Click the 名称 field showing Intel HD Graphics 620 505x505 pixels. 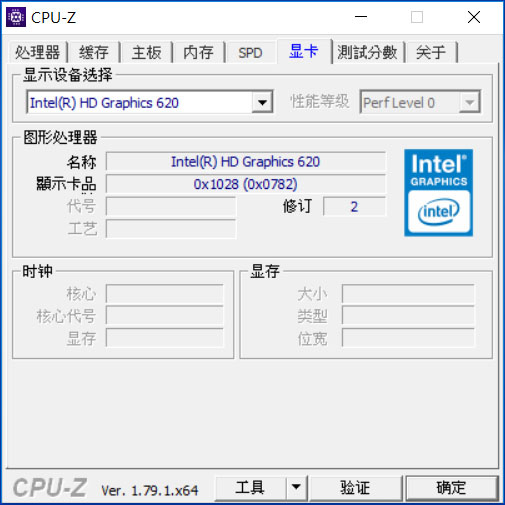click(x=246, y=162)
